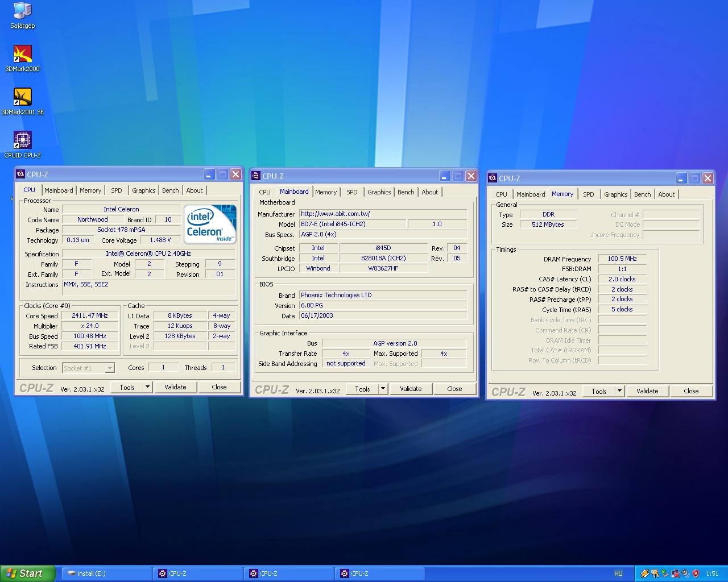Switch to SPD tab in CPU window

[117, 190]
